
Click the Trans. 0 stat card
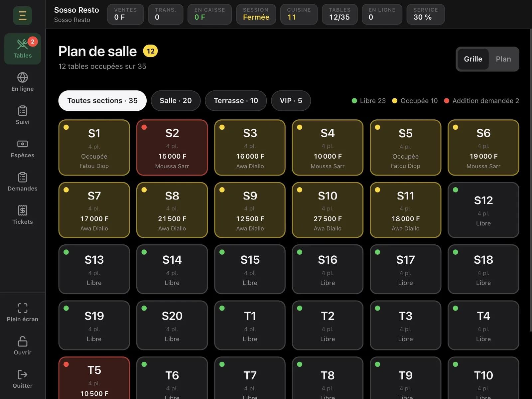166,14
